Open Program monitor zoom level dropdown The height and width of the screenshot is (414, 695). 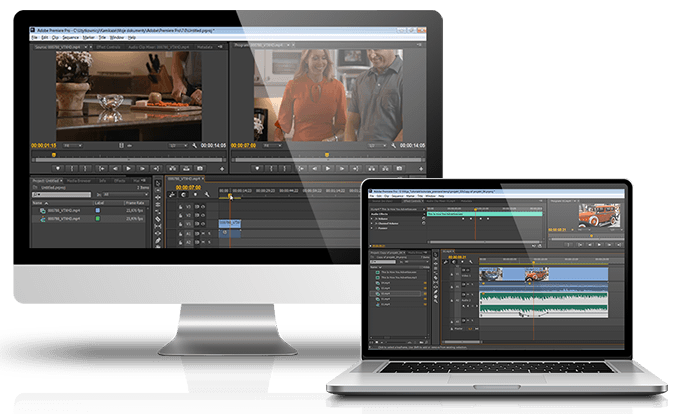pos(272,145)
